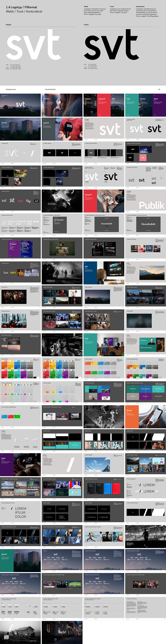Open the thumbnail showing the Gothia Cup example
Screen dimensions: 166x644
click(x=62, y=585)
